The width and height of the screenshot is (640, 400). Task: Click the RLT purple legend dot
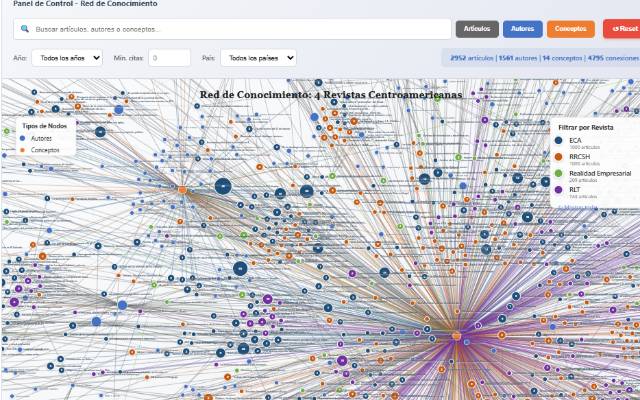click(558, 189)
